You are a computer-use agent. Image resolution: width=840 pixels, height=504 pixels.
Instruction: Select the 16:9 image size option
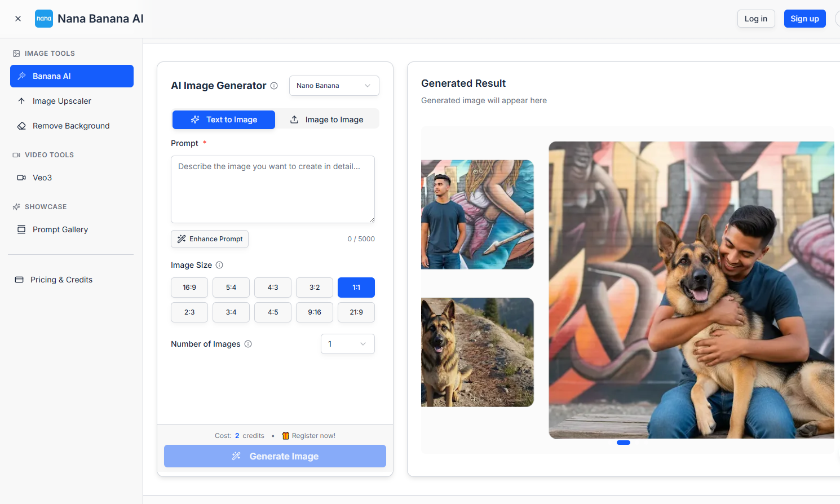(189, 288)
